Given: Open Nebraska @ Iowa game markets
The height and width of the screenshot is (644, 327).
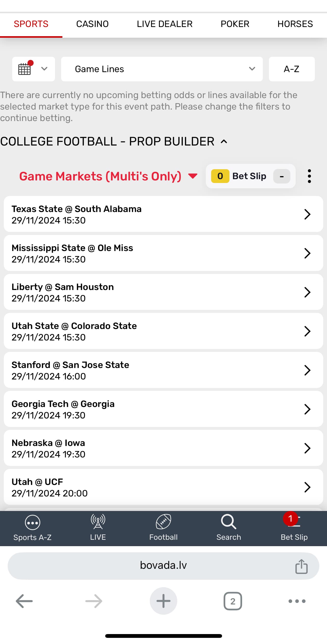Looking at the screenshot, I should pyautogui.click(x=163, y=448).
